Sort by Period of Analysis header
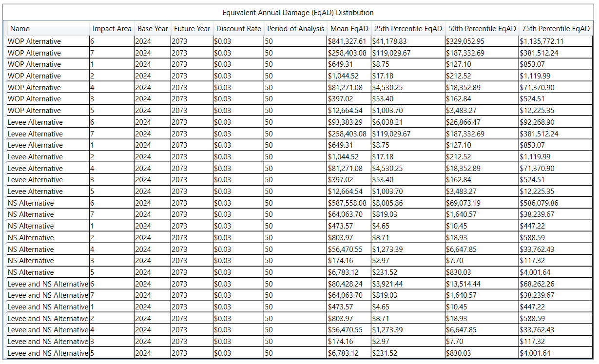 [x=295, y=29]
